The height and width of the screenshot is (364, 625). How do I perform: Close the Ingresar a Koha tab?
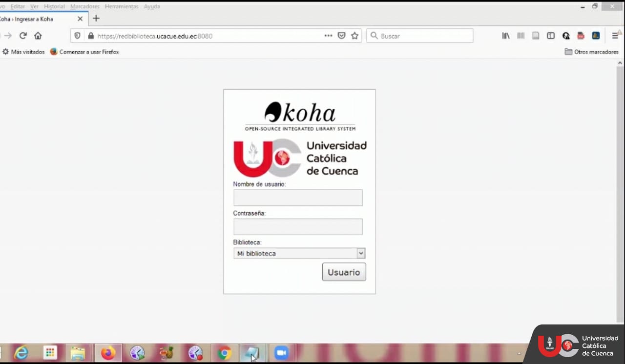pyautogui.click(x=80, y=19)
